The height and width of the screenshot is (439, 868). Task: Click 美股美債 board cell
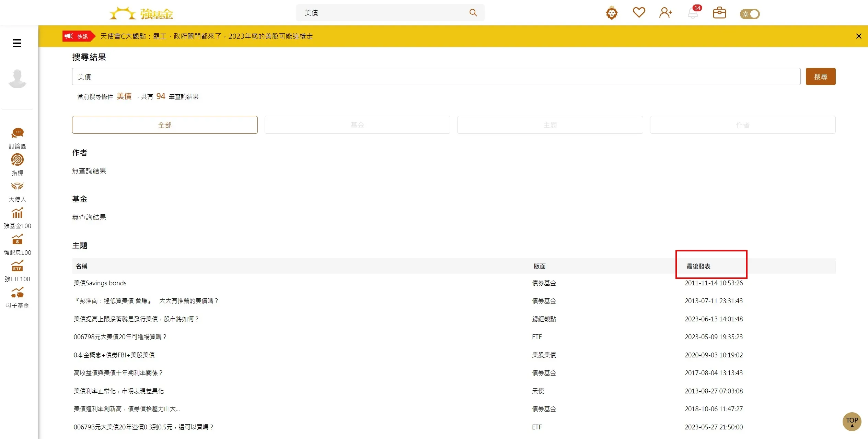544,355
